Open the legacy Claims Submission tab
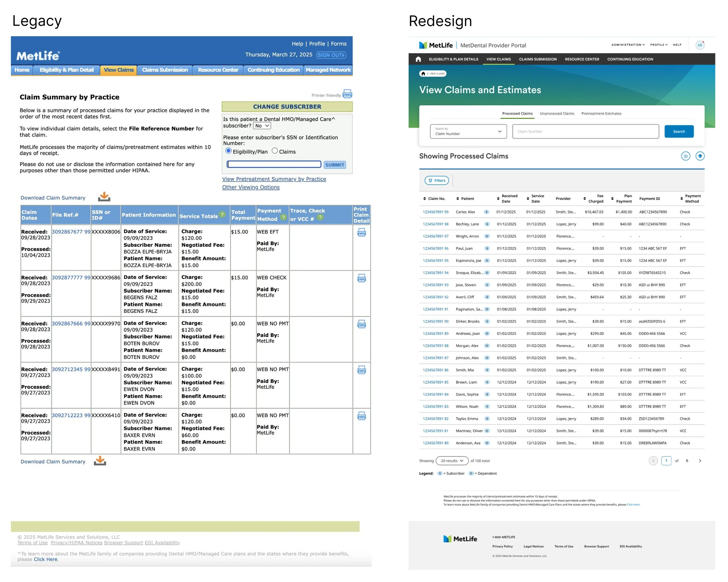 165,70
